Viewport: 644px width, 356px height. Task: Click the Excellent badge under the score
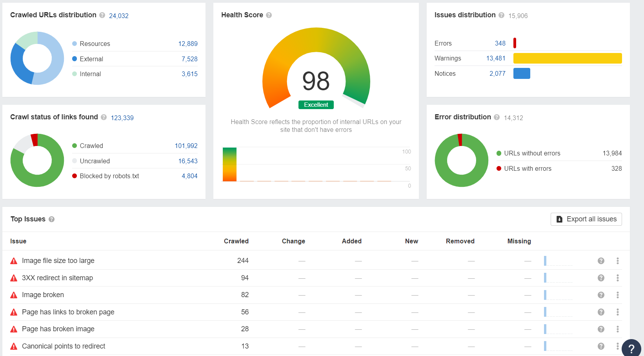[x=316, y=105]
